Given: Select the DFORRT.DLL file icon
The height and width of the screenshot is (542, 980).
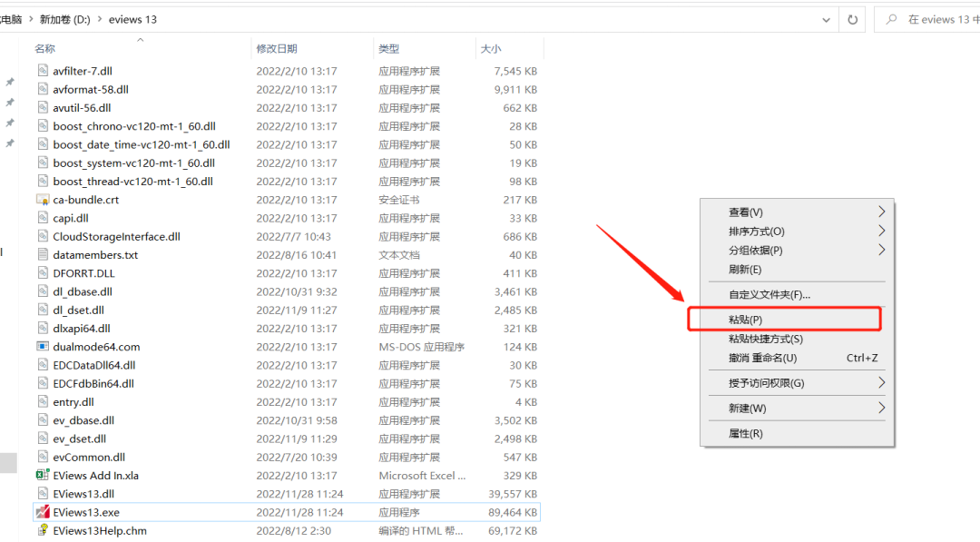Looking at the screenshot, I should [x=44, y=272].
